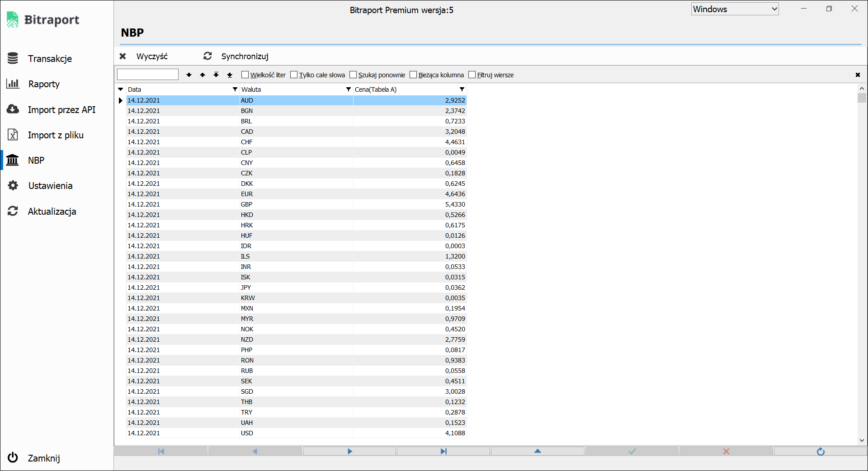The height and width of the screenshot is (471, 868).
Task: Go to previous record in navigator
Action: point(255,451)
